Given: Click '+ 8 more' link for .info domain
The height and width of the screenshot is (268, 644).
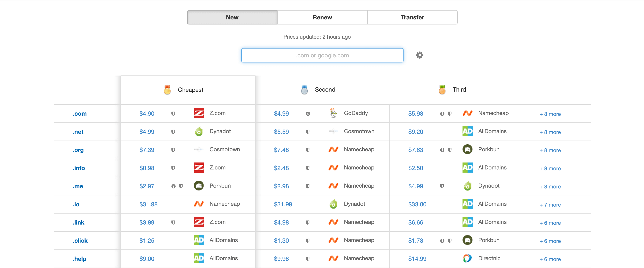Looking at the screenshot, I should pos(549,168).
